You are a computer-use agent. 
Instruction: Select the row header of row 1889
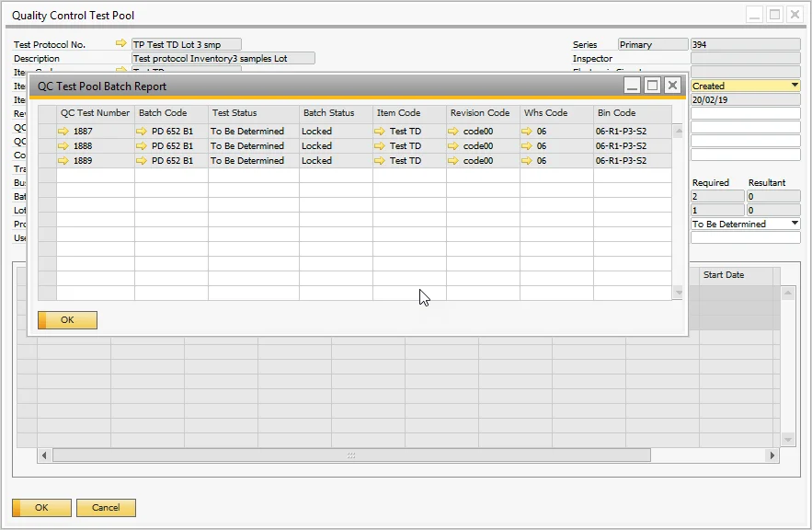[47, 161]
